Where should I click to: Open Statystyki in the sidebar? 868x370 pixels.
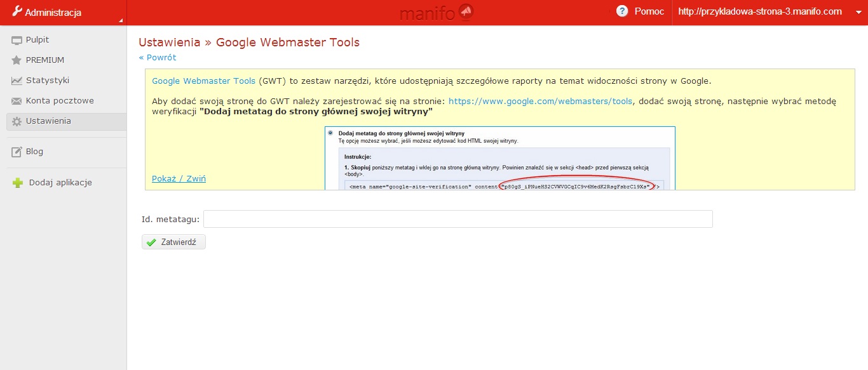coord(48,81)
